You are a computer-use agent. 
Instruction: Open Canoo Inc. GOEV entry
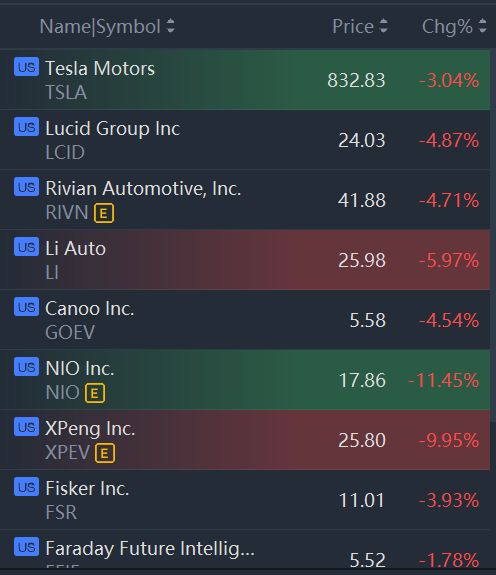click(x=245, y=320)
